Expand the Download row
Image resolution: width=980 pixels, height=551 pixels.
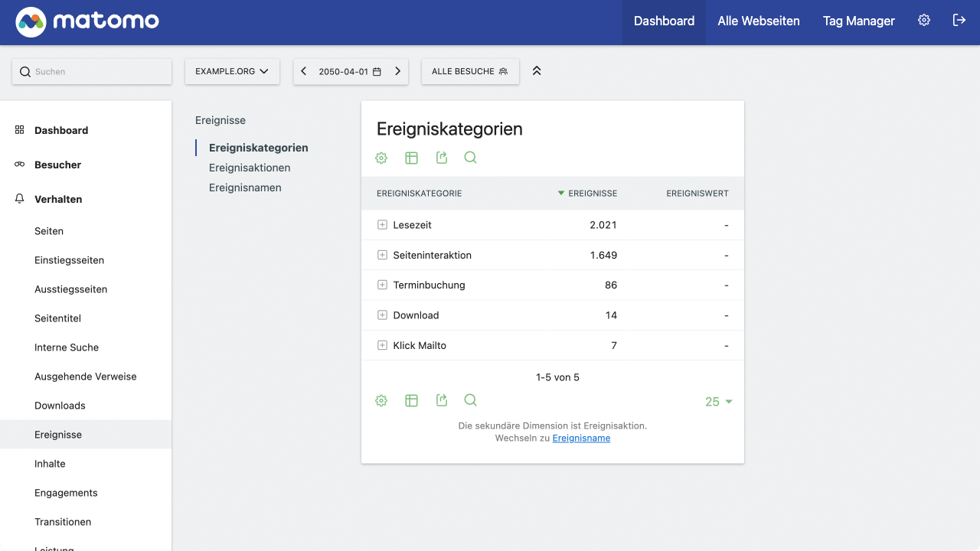point(382,315)
